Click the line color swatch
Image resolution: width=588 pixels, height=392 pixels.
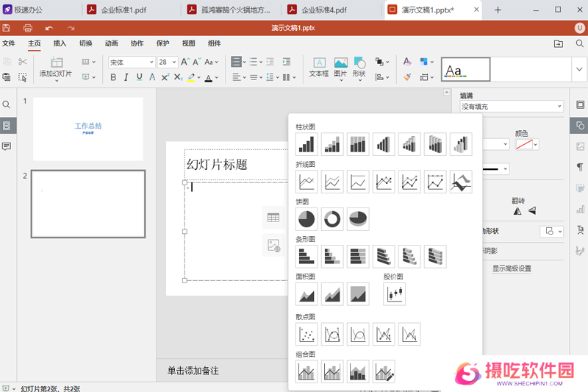tap(524, 144)
